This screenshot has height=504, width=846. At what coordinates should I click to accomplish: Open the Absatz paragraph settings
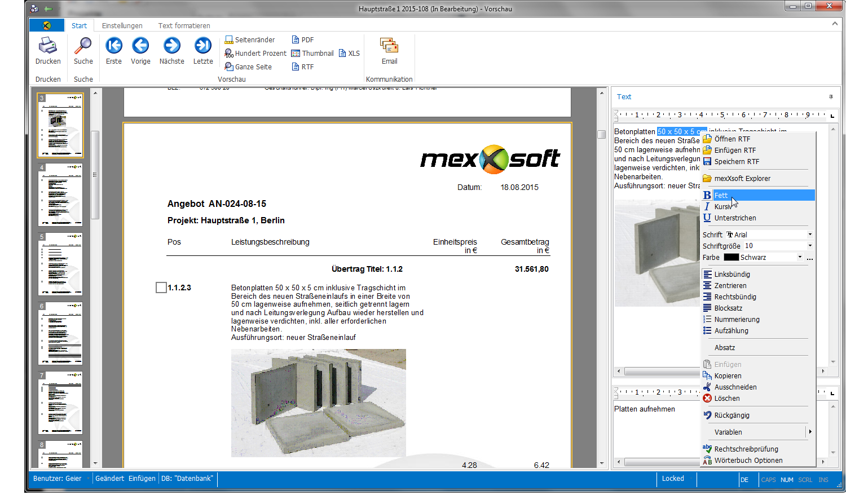click(x=758, y=348)
